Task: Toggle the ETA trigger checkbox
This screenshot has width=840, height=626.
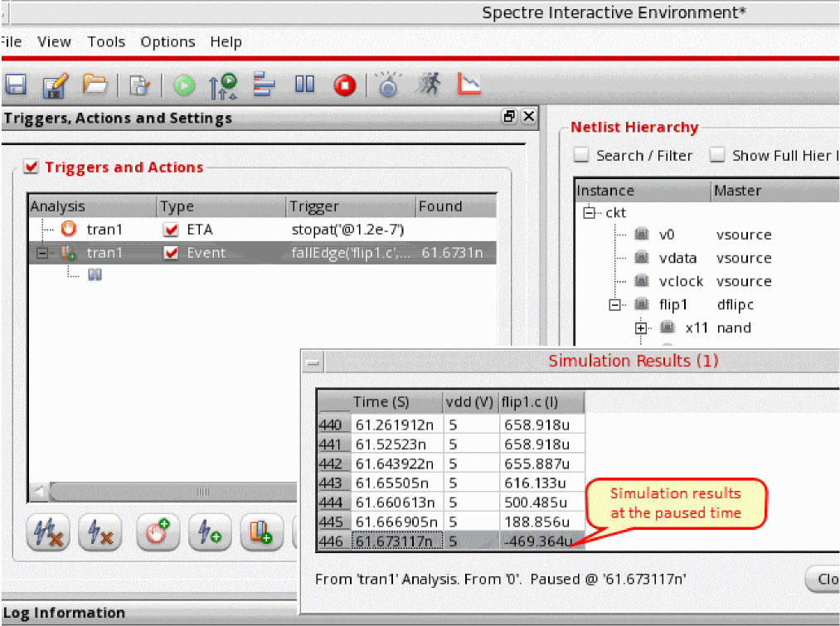Action: click(171, 230)
